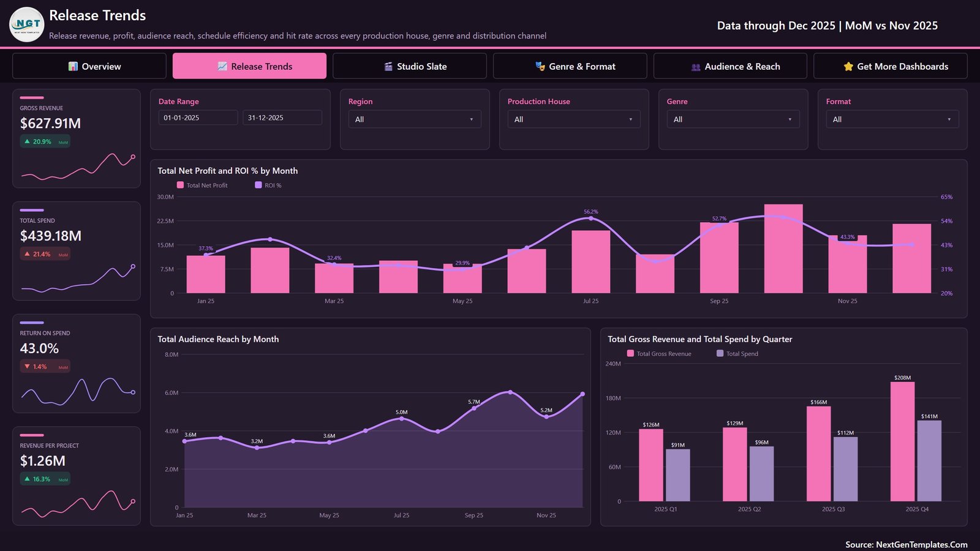Click the Get More Dashboards button

coord(891,66)
